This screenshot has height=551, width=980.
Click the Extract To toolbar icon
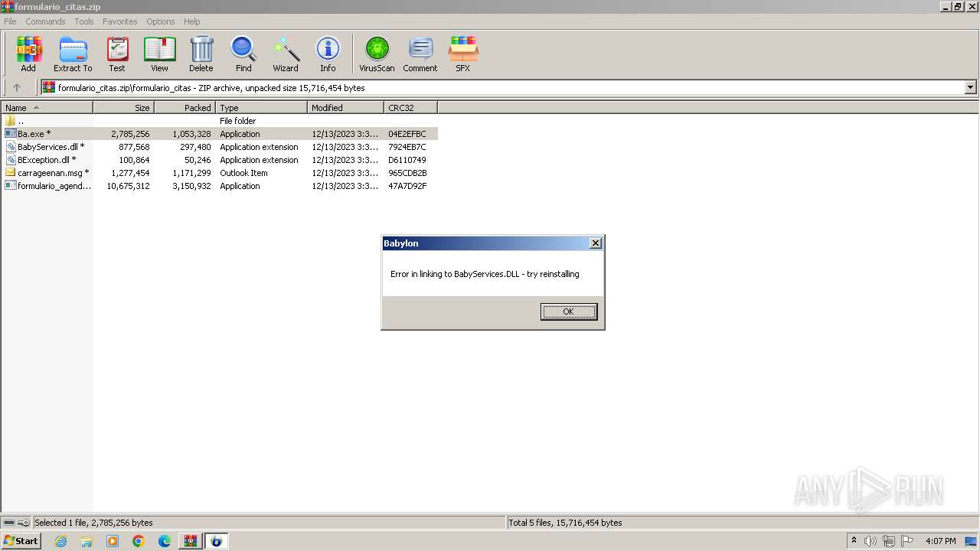pos(73,54)
